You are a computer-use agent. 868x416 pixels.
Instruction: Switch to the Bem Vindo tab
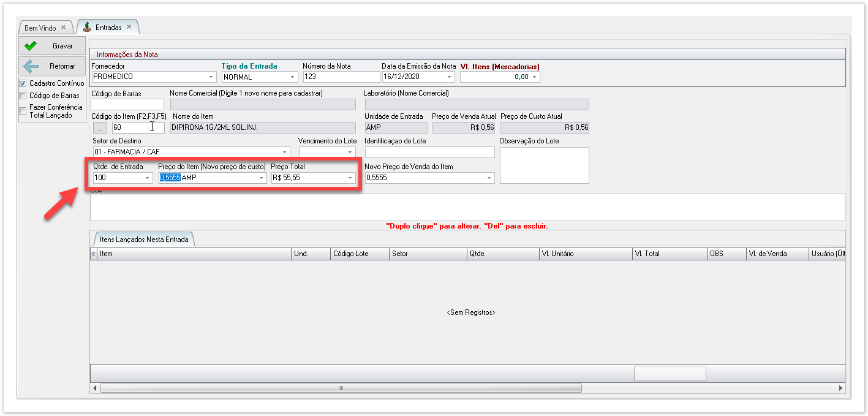[40, 28]
